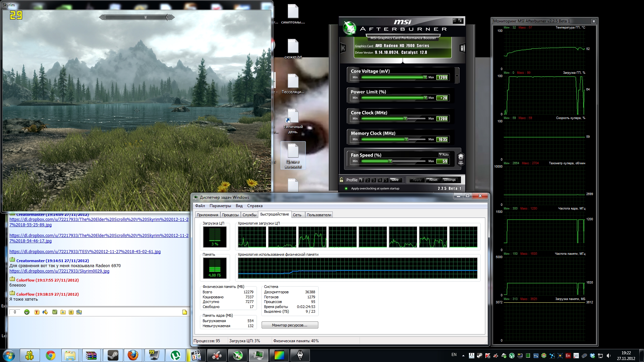Image resolution: width=644 pixels, height=362 pixels.
Task: Switch to the Процессы tab
Action: [x=230, y=215]
